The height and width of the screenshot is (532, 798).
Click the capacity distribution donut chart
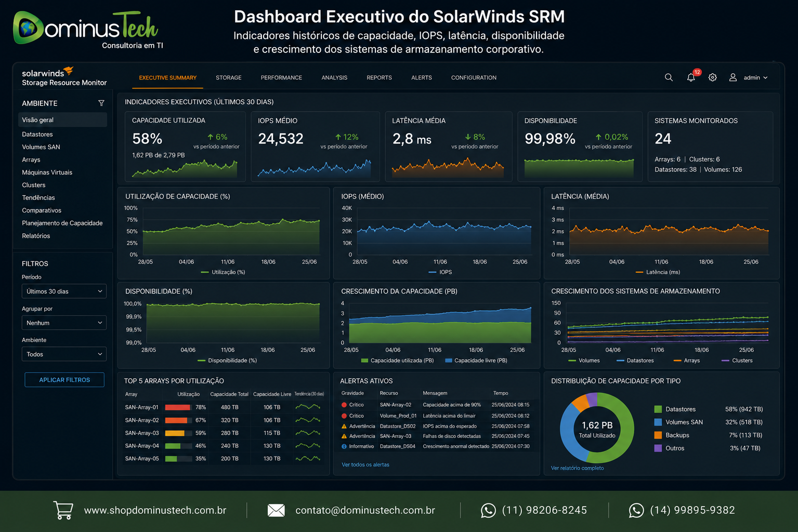[597, 428]
